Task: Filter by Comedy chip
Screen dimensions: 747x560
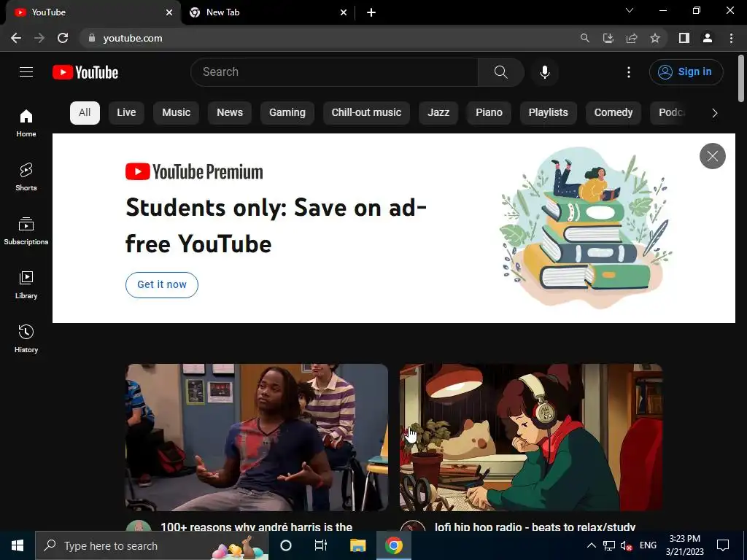Action: point(613,113)
